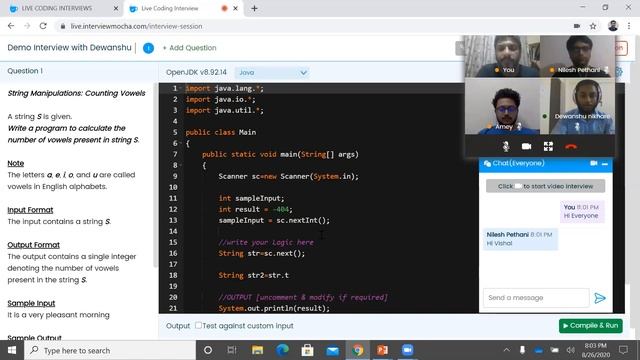Mute microphone in video call panel
The image size is (640, 360).
point(505,146)
